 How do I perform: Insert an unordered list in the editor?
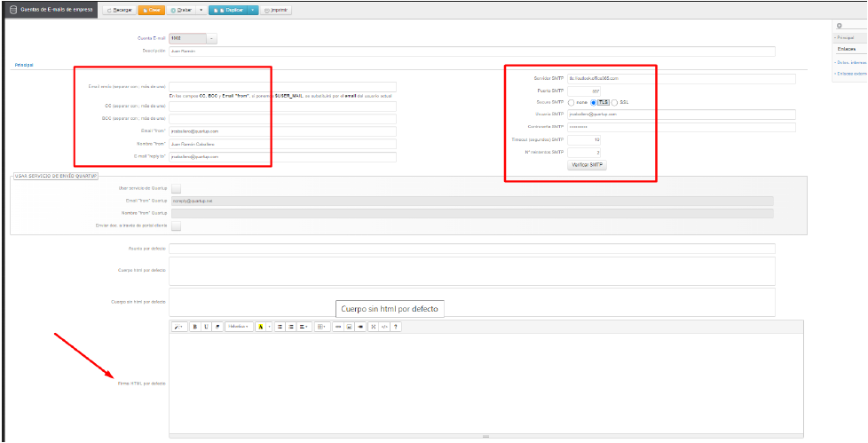tap(279, 327)
